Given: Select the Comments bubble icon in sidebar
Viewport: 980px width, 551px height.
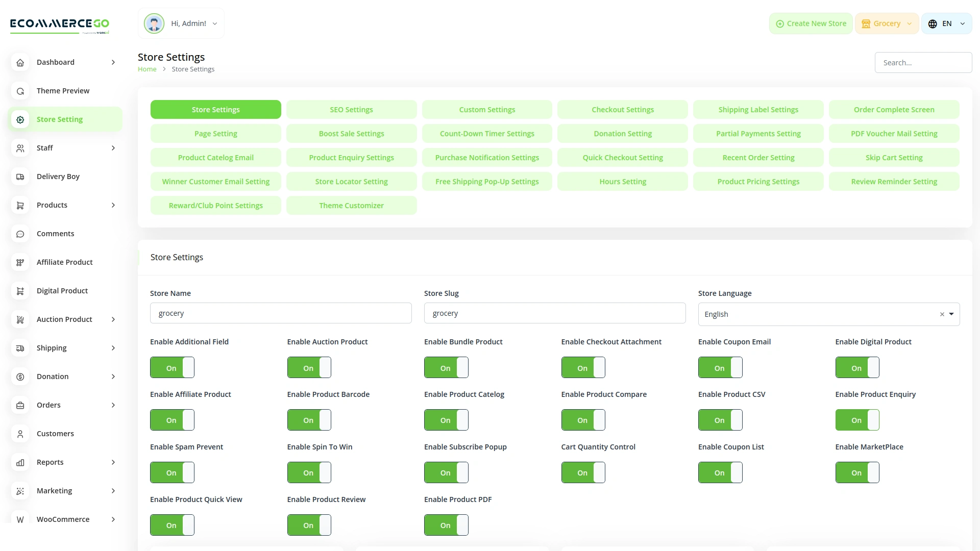Looking at the screenshot, I should pos(20,234).
